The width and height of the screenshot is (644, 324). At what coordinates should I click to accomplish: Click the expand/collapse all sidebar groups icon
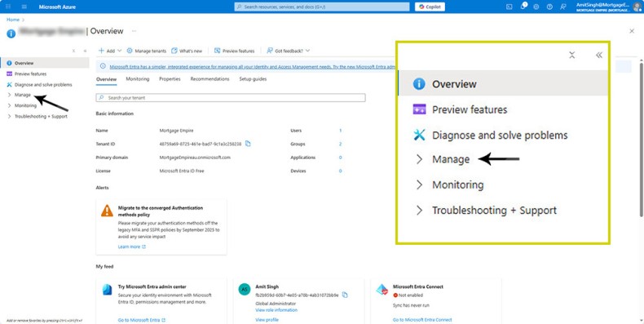(73, 51)
